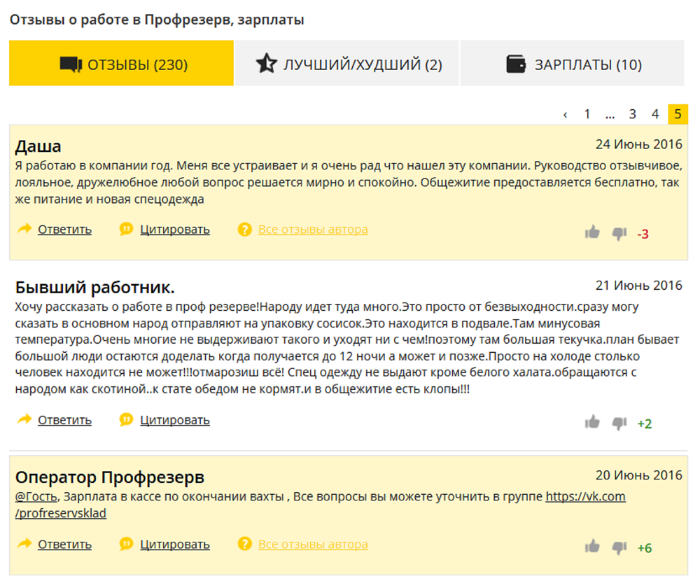Click the date 24 Июнь 2016

(639, 144)
